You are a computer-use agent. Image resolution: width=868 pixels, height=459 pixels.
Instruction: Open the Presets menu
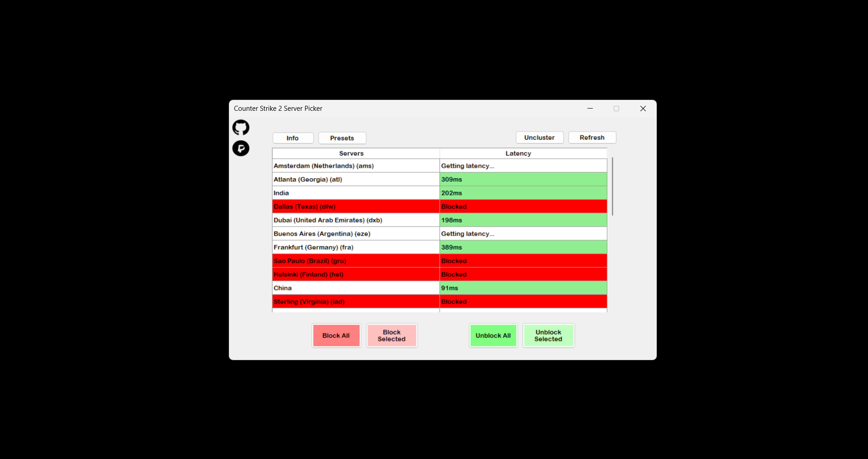click(x=342, y=138)
